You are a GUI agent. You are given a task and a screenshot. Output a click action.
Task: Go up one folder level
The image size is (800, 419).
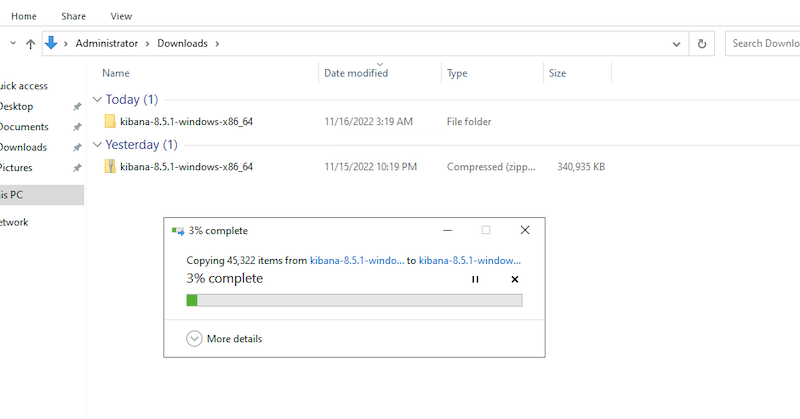[31, 44]
